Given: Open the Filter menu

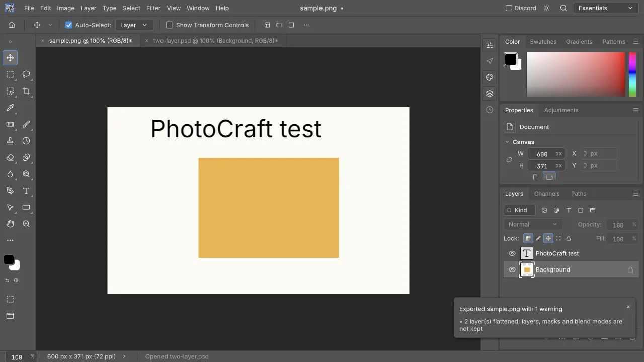Looking at the screenshot, I should click(153, 8).
